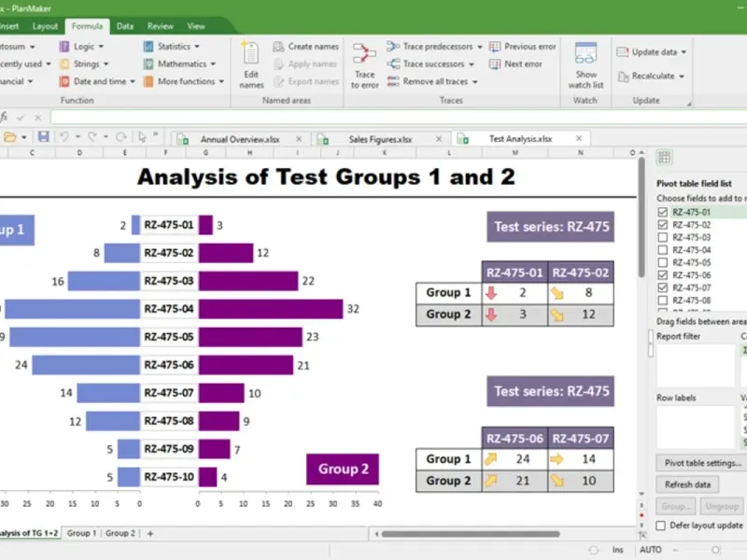Click the pivot table grid icon in sidebar
Viewport: 747px width, 560px height.
[664, 157]
